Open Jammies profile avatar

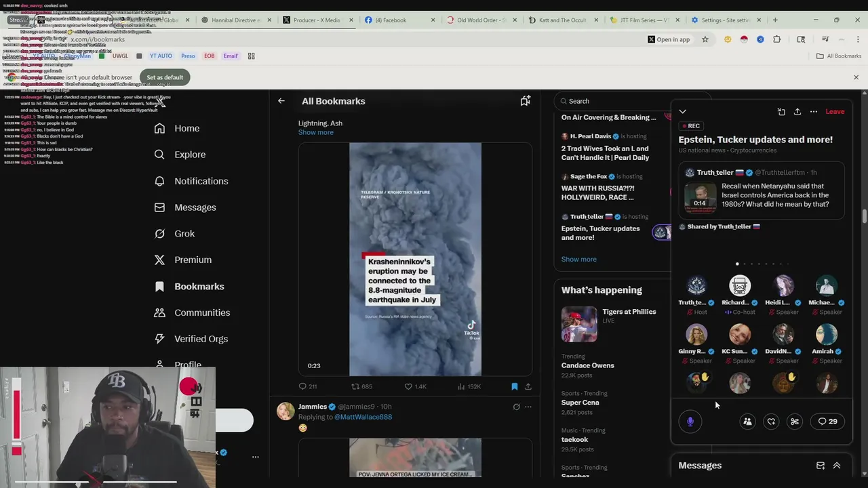[285, 411]
